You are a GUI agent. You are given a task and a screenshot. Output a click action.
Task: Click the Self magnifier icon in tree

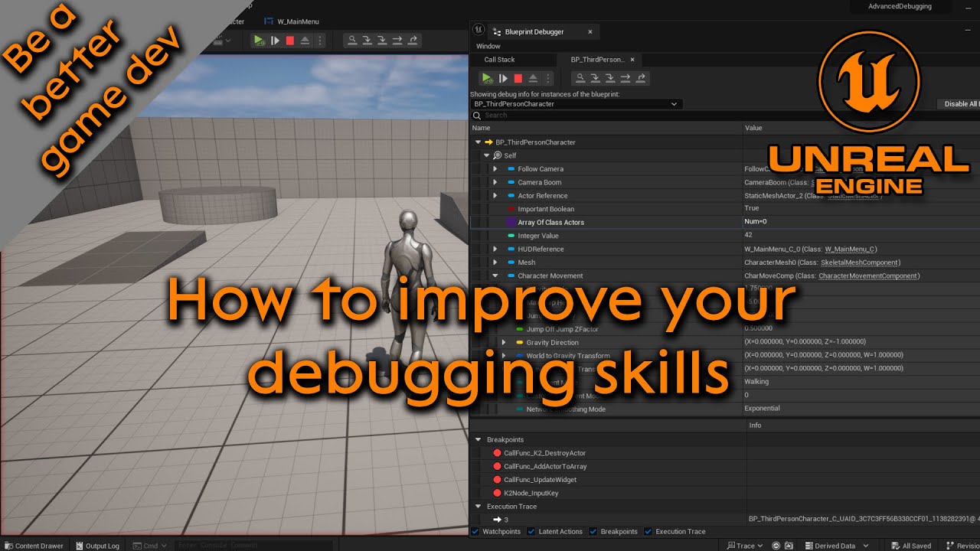click(x=498, y=155)
